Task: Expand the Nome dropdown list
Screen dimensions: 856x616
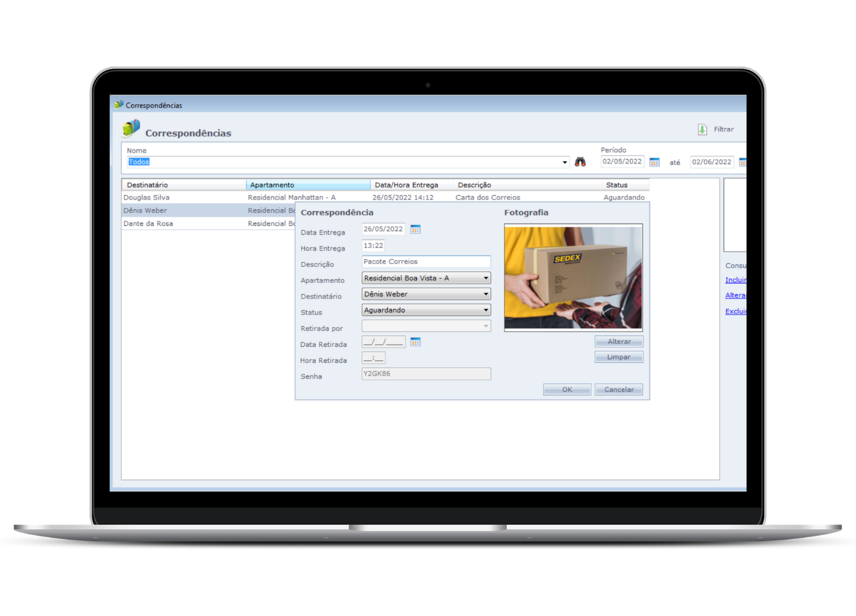Action: [x=564, y=163]
